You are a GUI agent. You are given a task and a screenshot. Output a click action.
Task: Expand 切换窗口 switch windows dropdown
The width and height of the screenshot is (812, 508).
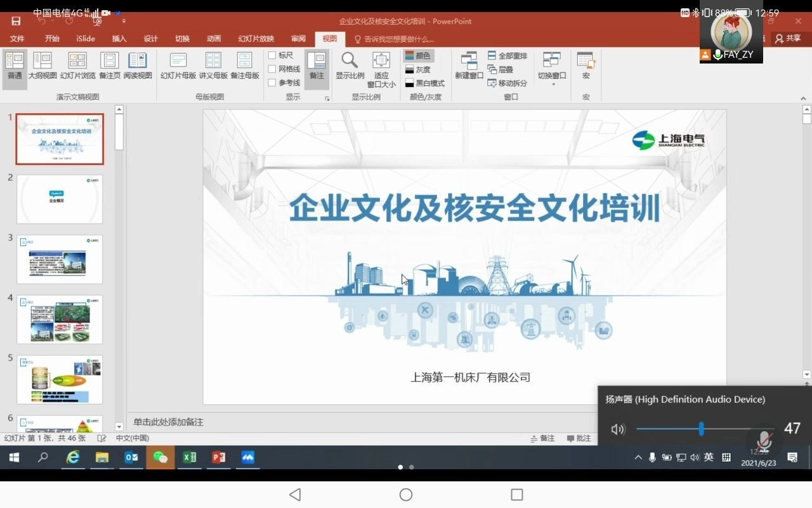pyautogui.click(x=552, y=69)
